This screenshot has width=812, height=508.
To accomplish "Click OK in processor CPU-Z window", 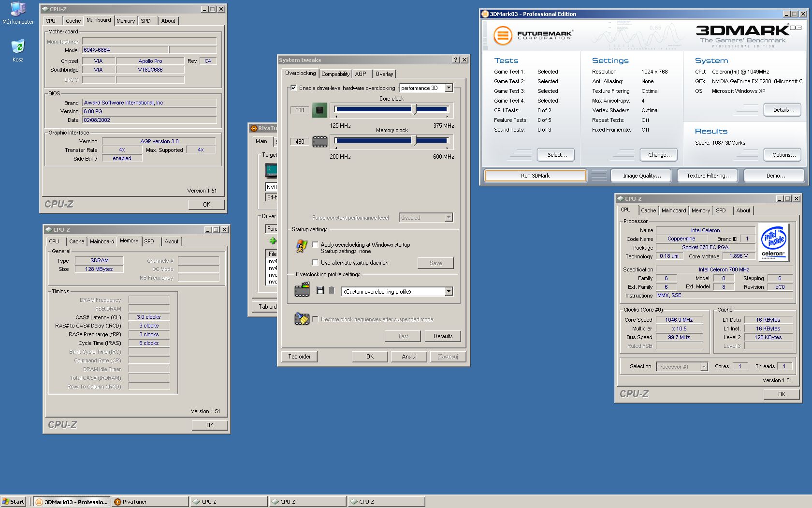I will coord(782,394).
